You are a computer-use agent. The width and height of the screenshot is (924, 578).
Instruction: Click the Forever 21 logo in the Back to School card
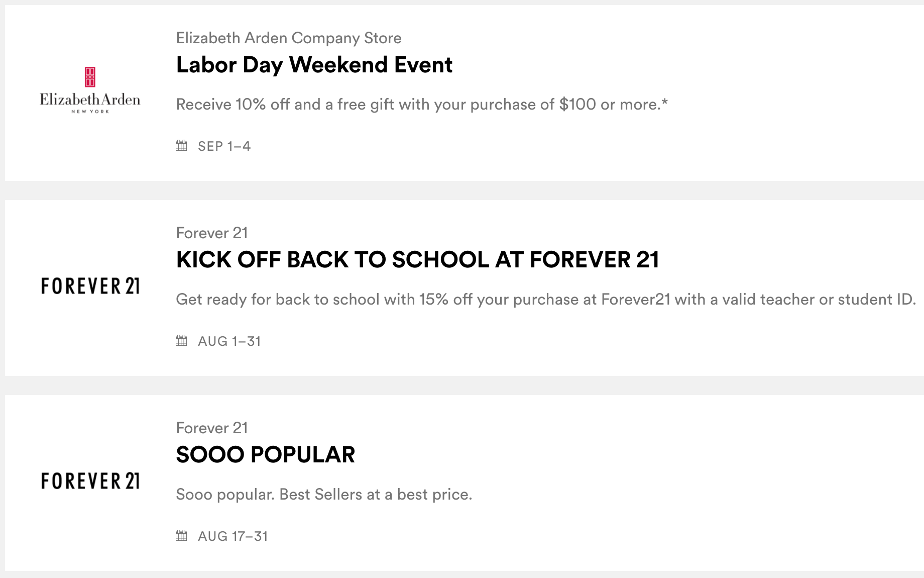point(90,286)
